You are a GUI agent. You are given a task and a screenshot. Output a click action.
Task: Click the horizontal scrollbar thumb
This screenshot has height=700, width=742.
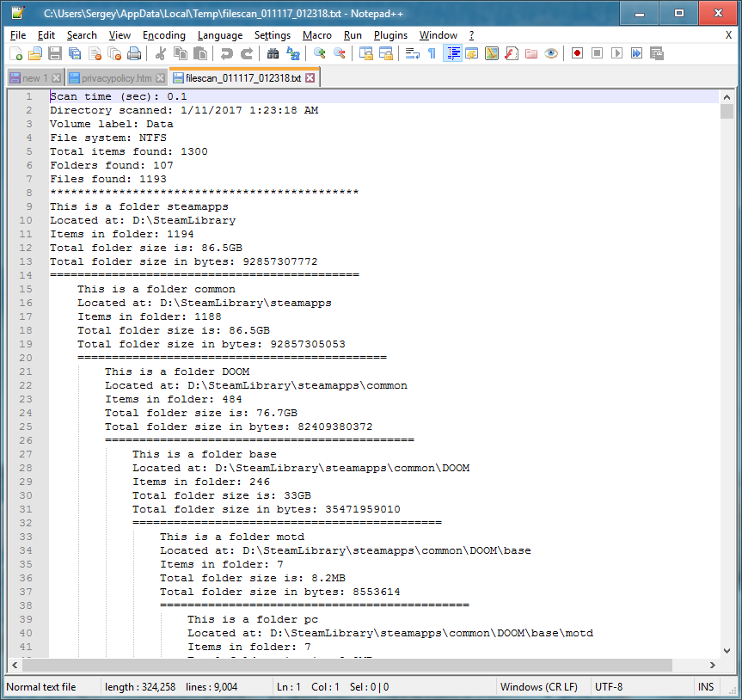pos(347,665)
